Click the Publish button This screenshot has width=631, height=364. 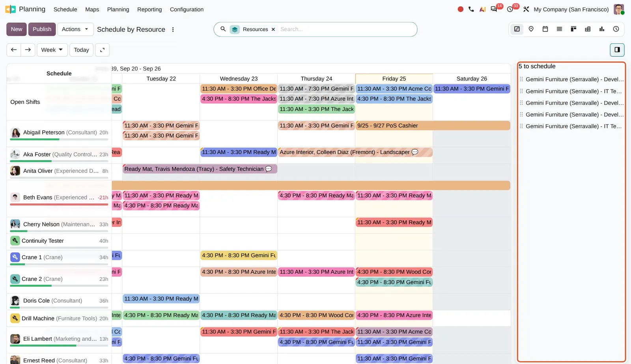tap(42, 29)
